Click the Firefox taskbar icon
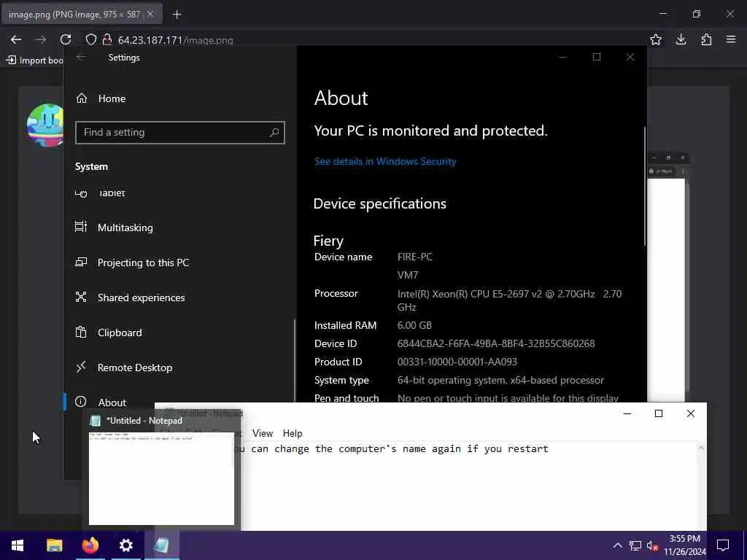This screenshot has width=747, height=560. tap(90, 545)
